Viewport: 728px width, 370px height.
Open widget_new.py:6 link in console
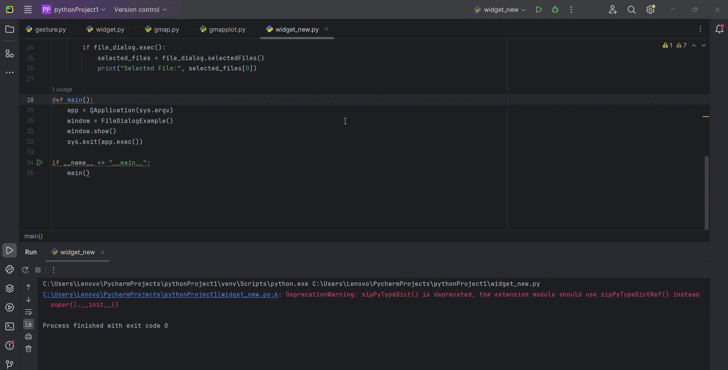coord(160,294)
